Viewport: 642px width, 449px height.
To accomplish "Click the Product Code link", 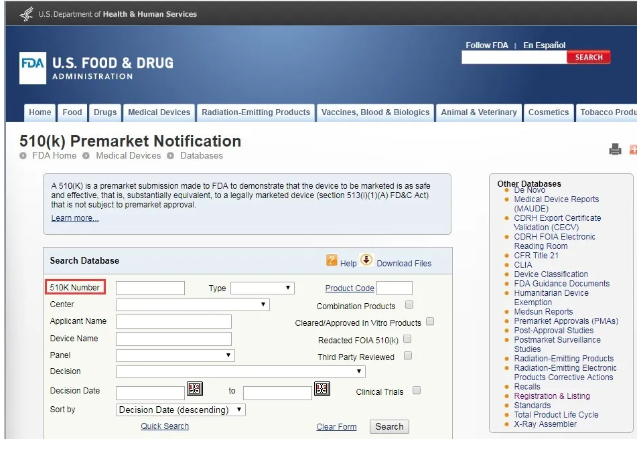I will coord(350,288).
